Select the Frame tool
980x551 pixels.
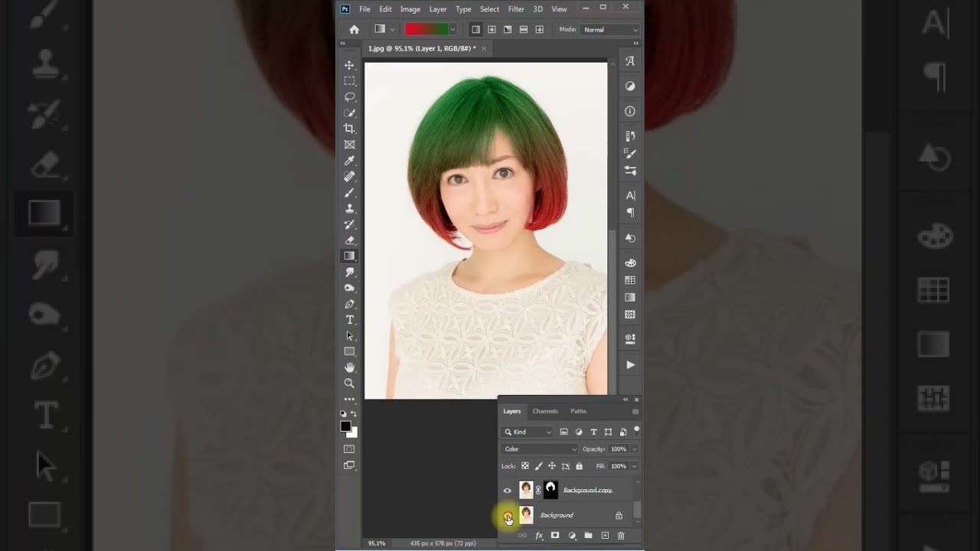tap(349, 145)
